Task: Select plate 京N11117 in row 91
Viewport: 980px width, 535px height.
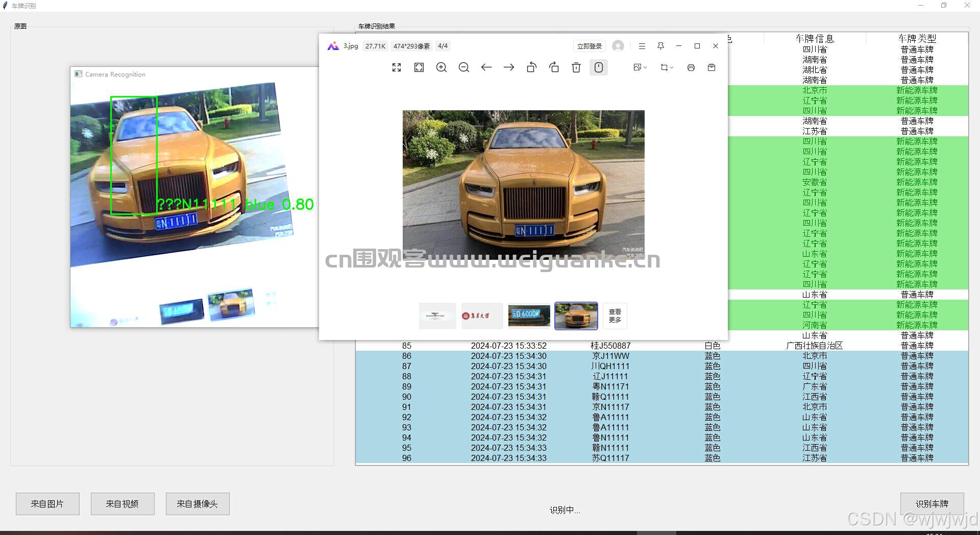Action: tap(611, 407)
